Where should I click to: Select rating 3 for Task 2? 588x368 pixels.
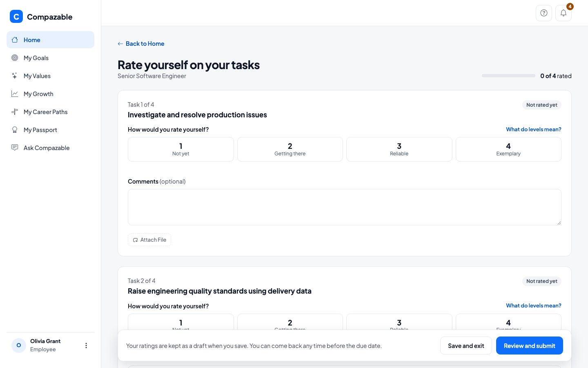[x=399, y=322]
